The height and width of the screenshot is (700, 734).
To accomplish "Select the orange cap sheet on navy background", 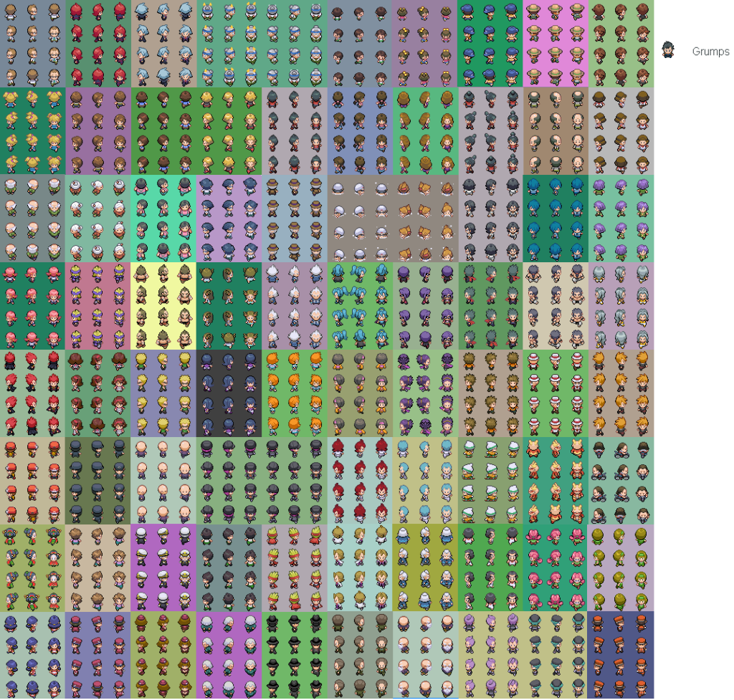I will tap(621, 655).
